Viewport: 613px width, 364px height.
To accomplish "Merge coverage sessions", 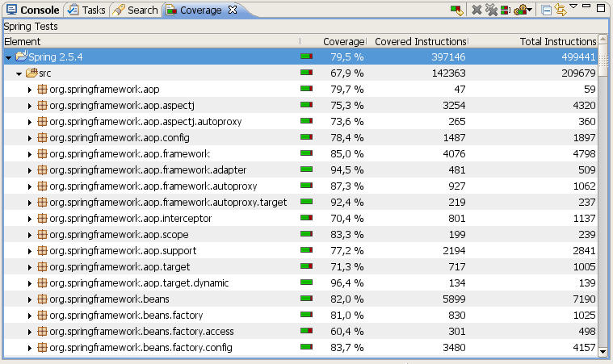I will coord(505,10).
